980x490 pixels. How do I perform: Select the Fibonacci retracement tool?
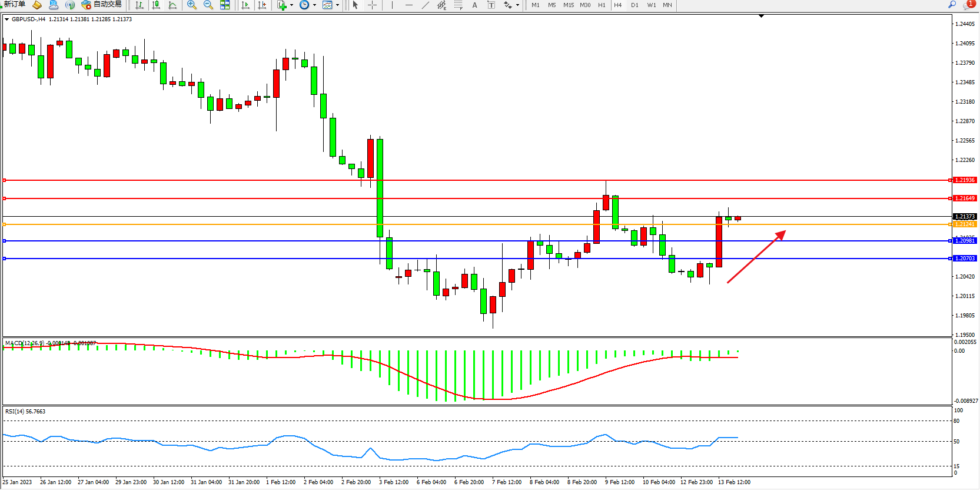[458, 5]
